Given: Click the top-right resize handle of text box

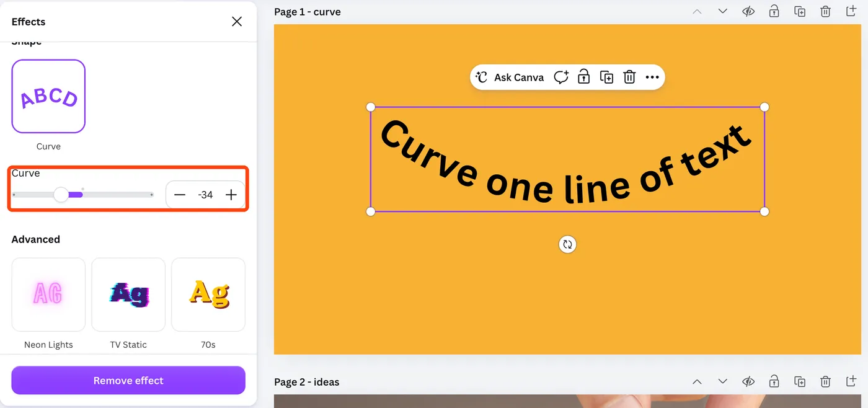Looking at the screenshot, I should coord(764,107).
